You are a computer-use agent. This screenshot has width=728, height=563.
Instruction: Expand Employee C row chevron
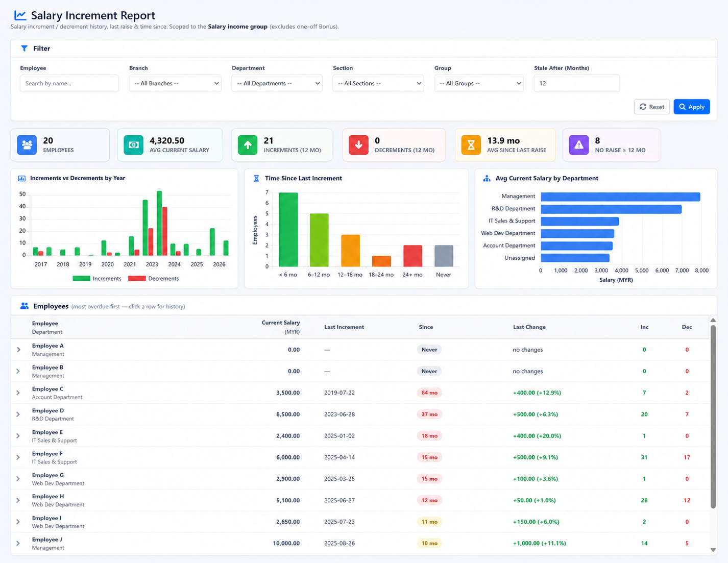coord(18,393)
